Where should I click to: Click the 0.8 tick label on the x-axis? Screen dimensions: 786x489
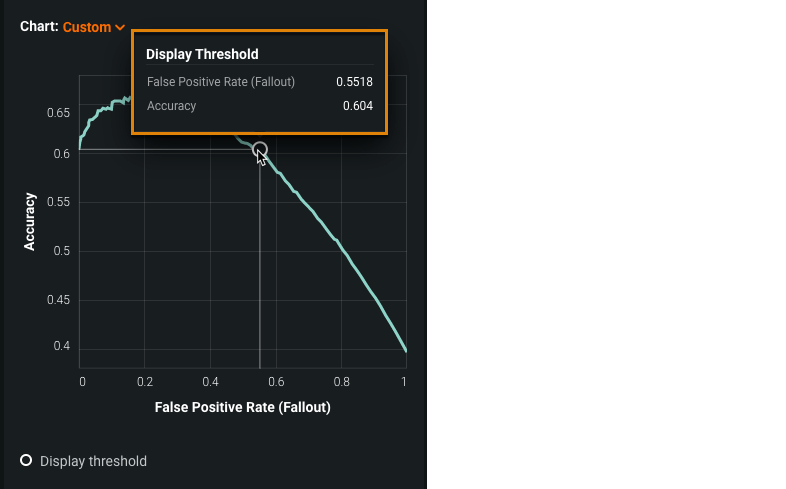340,381
